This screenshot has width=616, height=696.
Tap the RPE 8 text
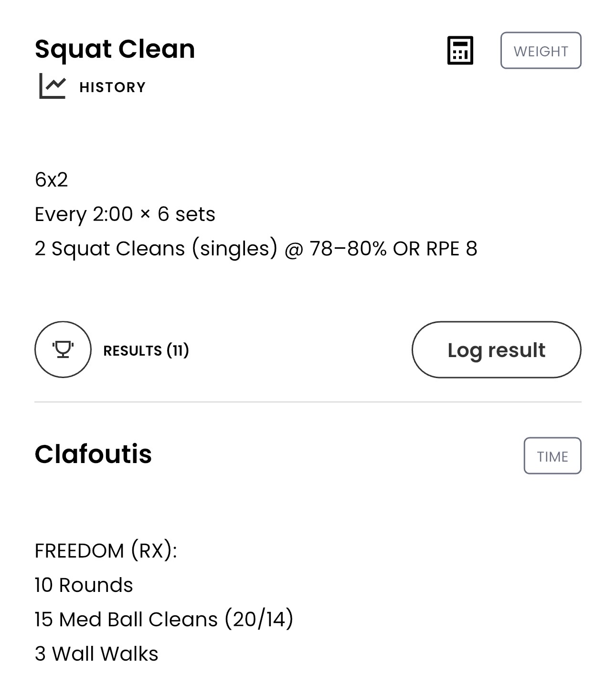point(452,249)
